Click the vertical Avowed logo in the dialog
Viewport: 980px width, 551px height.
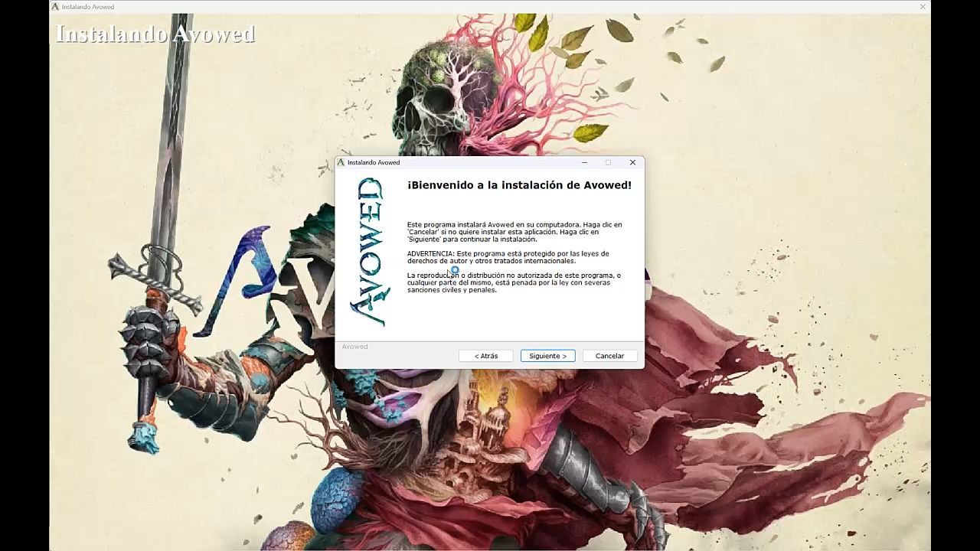pos(368,253)
